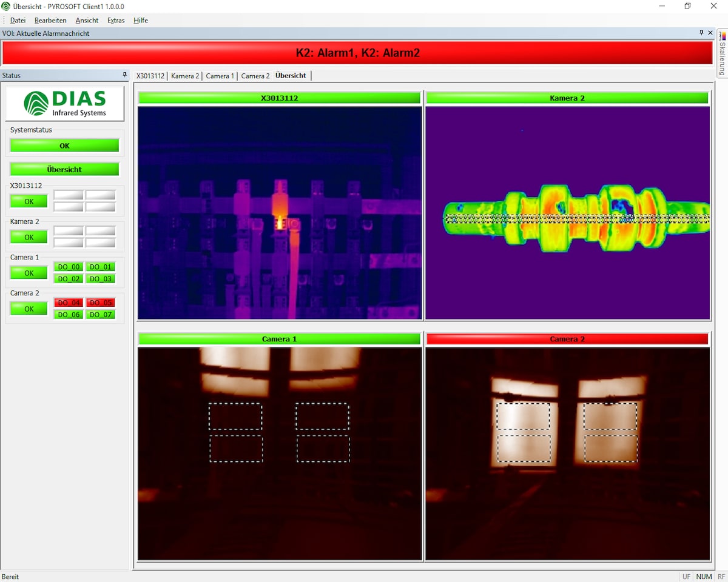Click the Systemstatus OK button
Screen dimensions: 728x582
tap(64, 145)
